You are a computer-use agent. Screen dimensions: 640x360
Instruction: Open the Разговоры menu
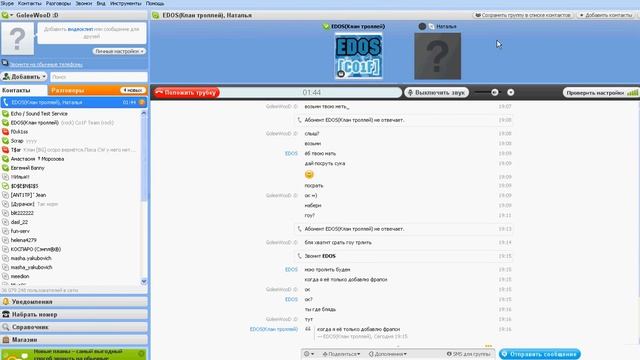point(58,3)
